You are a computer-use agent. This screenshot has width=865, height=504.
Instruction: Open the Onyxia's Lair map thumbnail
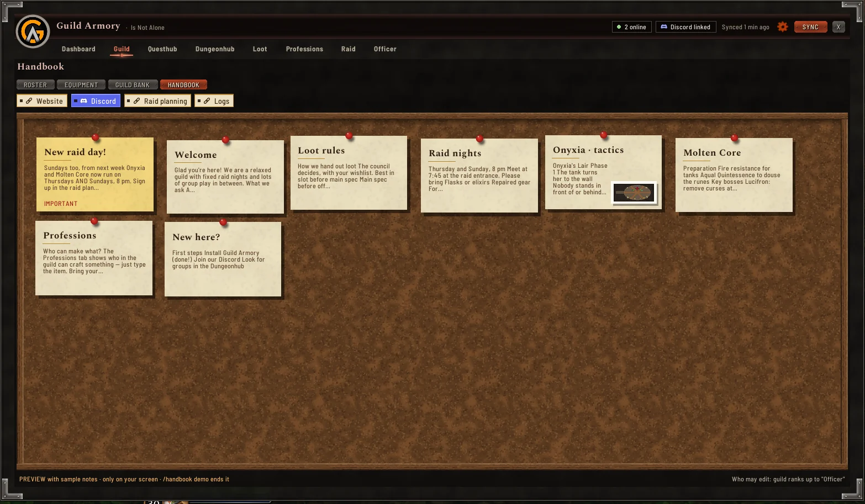[x=634, y=193]
